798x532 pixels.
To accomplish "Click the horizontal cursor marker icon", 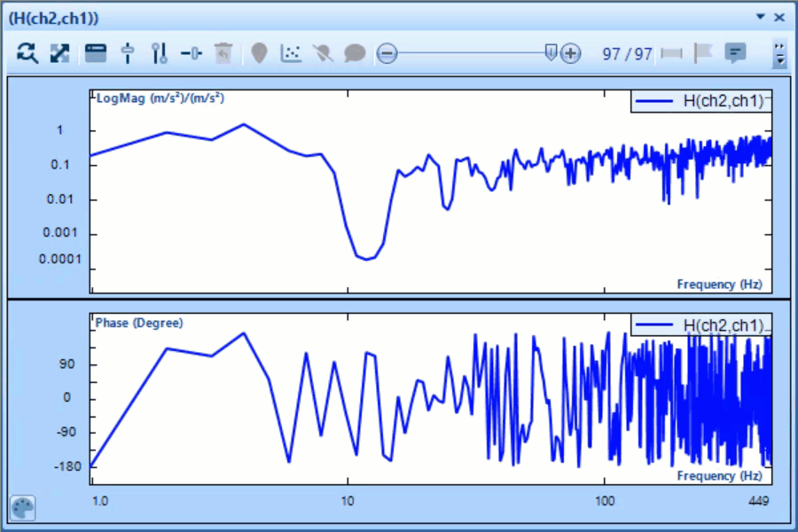I will [x=192, y=54].
